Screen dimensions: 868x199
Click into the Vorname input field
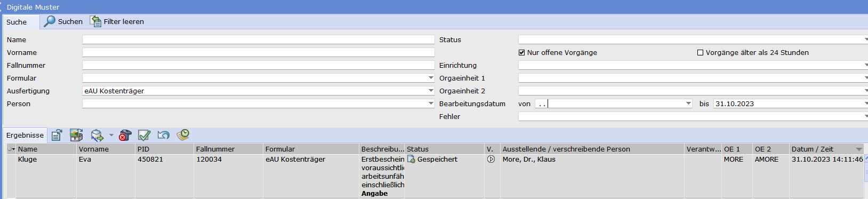point(259,52)
